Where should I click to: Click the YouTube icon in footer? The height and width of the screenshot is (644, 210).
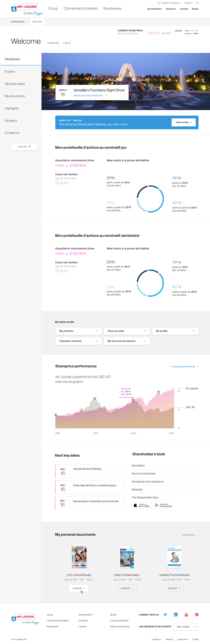(x=186, y=615)
